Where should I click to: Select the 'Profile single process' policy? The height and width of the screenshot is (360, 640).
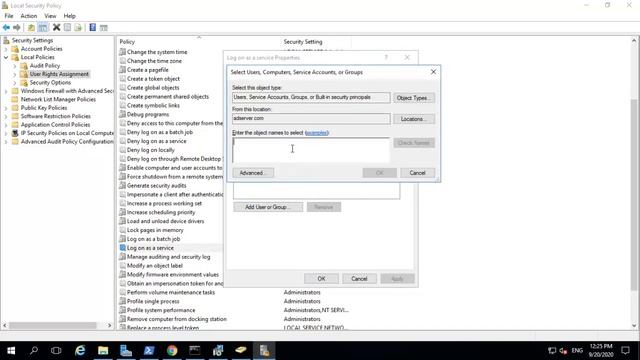[x=153, y=301]
